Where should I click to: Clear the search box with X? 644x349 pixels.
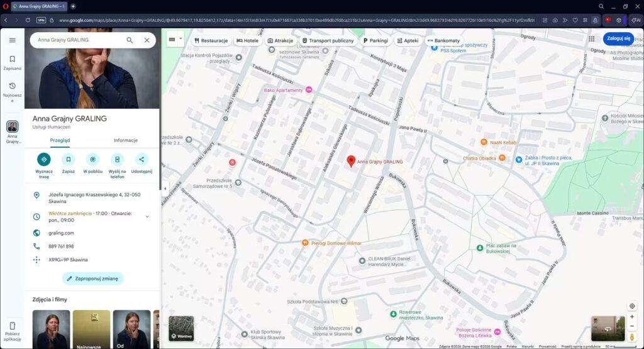pos(147,40)
